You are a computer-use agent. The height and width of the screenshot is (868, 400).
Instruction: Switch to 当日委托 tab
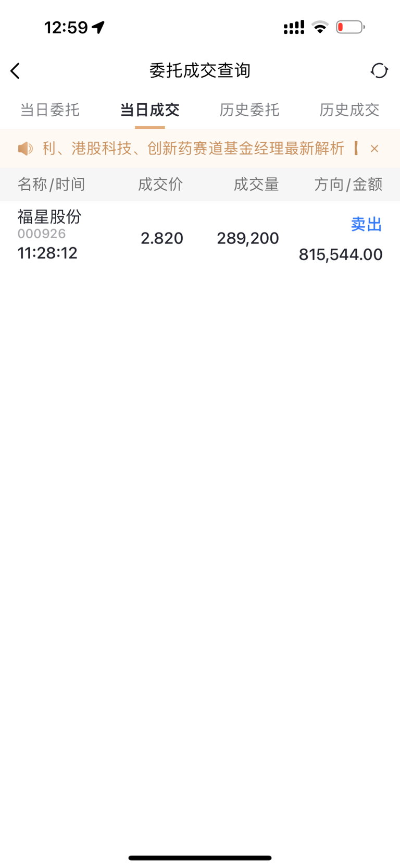click(x=50, y=110)
